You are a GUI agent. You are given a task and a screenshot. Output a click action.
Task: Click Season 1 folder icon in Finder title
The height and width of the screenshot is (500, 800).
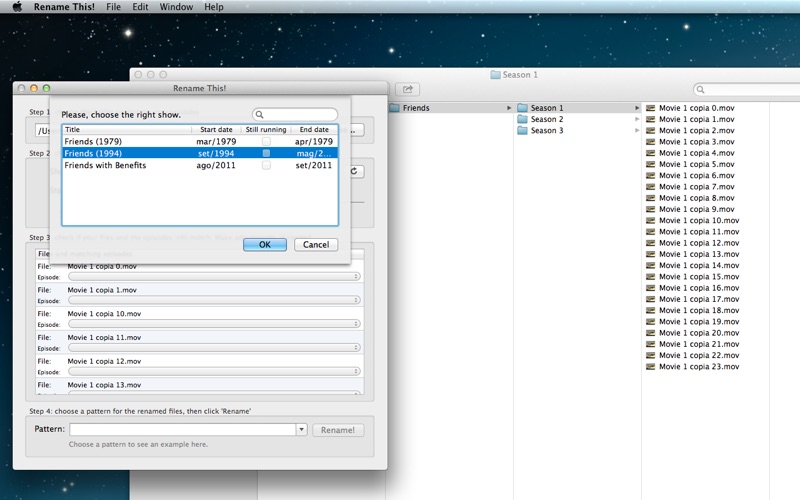495,74
